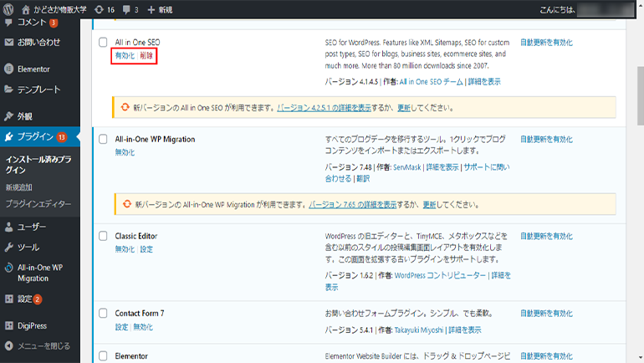
Task: Click the お問い合わせ mail icon
Action: click(8, 42)
